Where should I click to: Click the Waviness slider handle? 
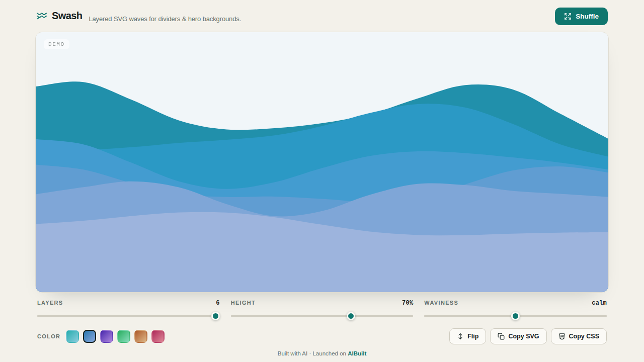point(515,316)
